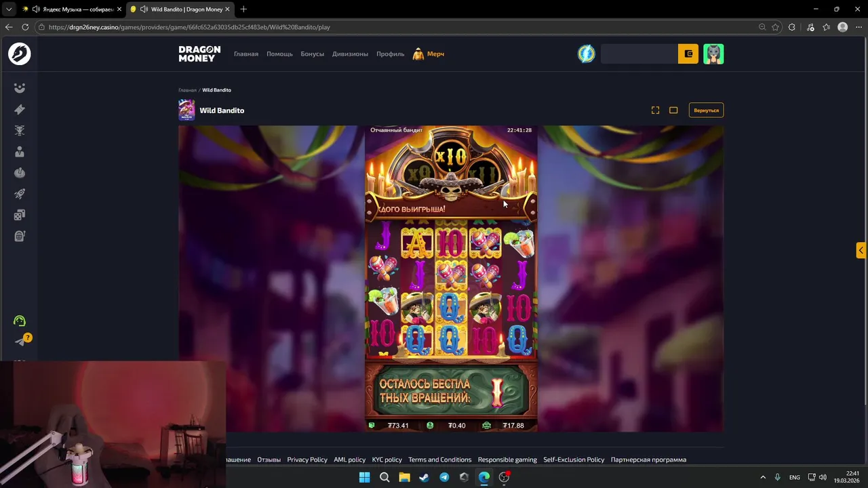Click the Dragon Money text logo
The image size is (868, 488).
(199, 54)
